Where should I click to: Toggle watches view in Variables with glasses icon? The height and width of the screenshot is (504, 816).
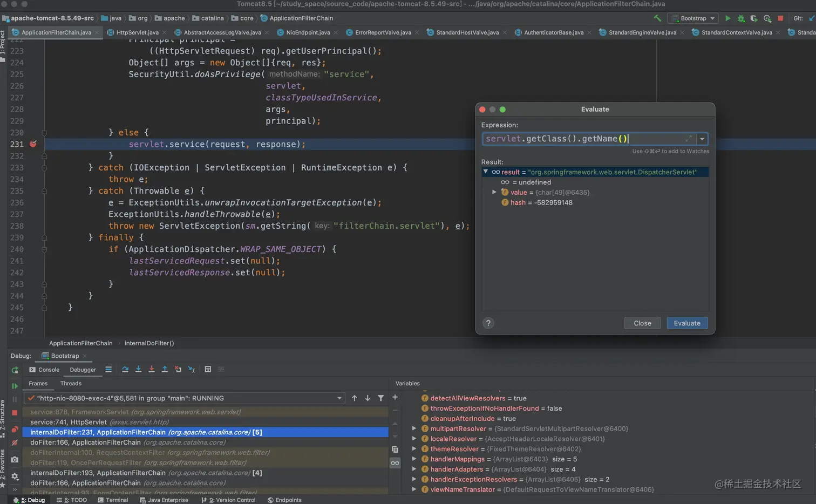pos(395,463)
